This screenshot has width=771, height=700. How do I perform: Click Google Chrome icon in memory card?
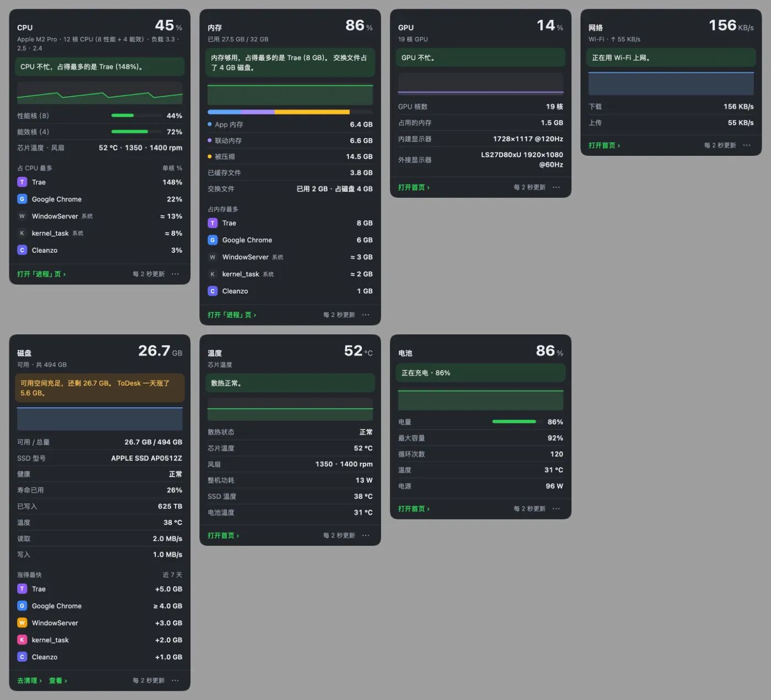point(213,240)
